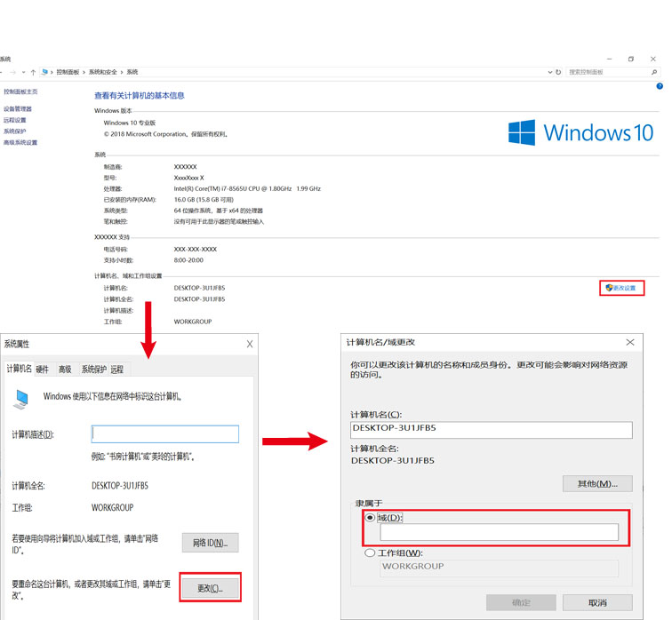
Task: Click the shield icon beside 更改设置
Action: click(609, 288)
